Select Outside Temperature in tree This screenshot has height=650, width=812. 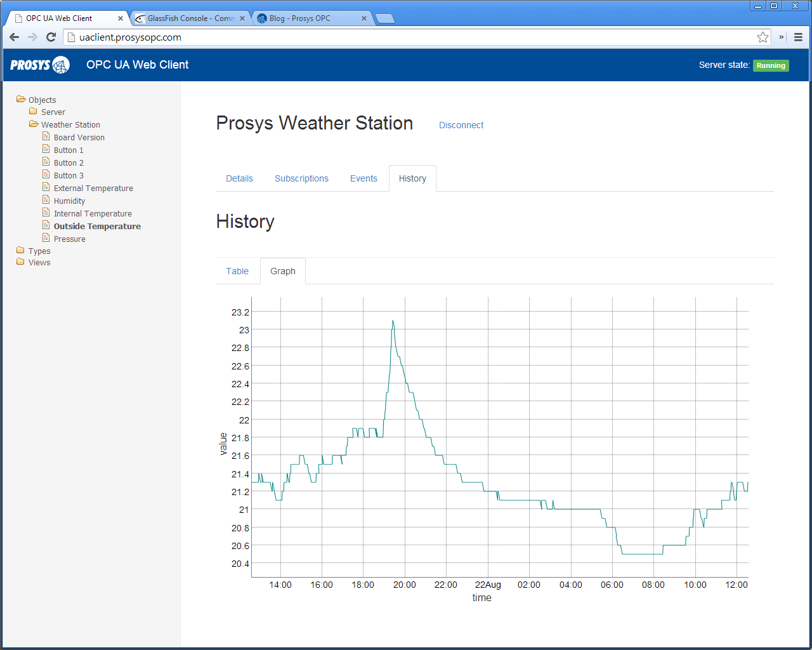tap(97, 226)
